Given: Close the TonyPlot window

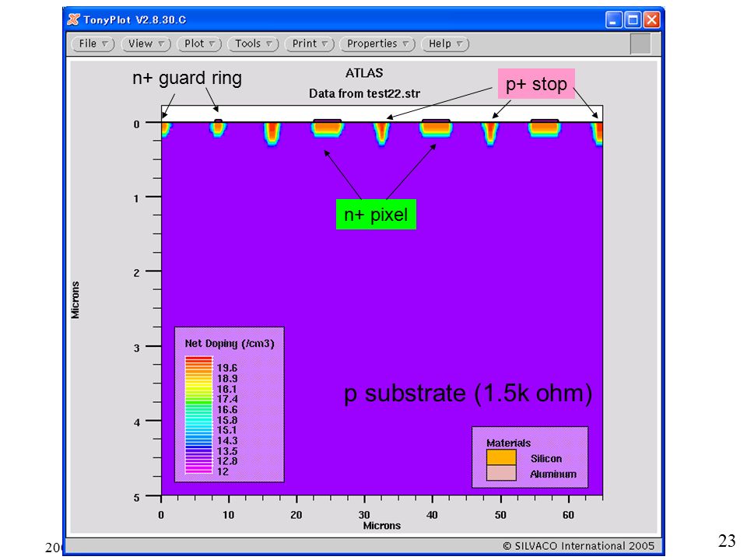Looking at the screenshot, I should pos(652,19).
